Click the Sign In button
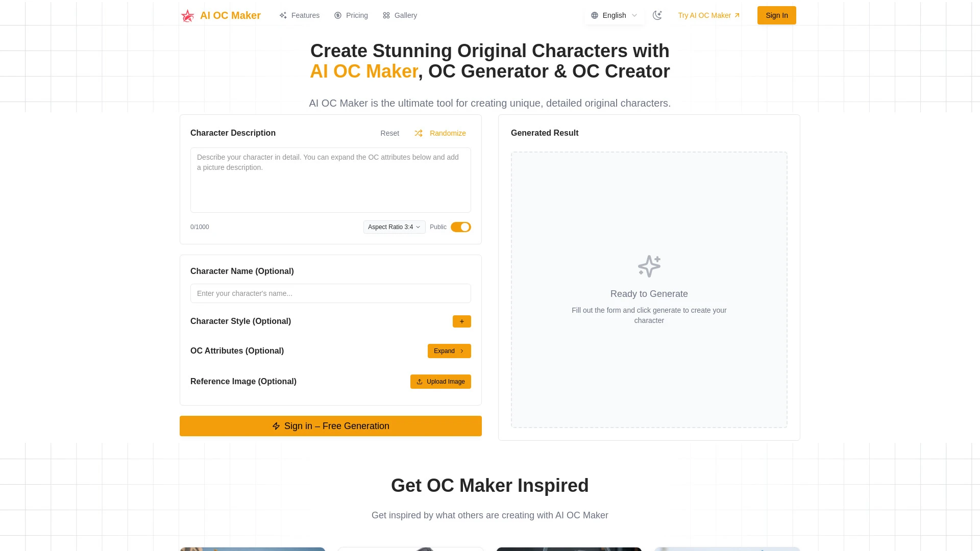 point(776,15)
